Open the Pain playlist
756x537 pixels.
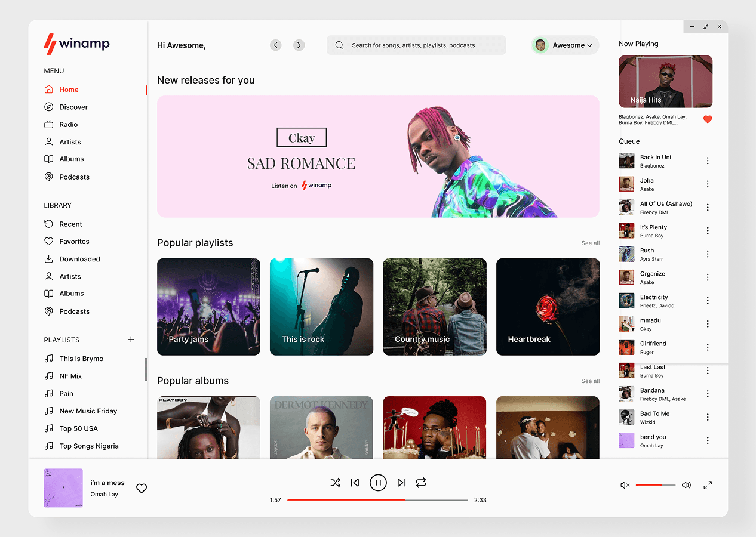click(59, 393)
